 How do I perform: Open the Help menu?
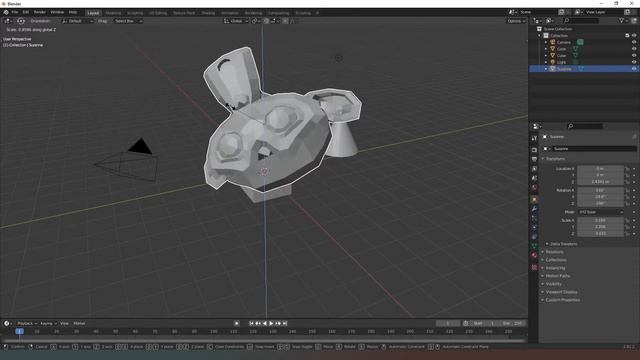73,12
